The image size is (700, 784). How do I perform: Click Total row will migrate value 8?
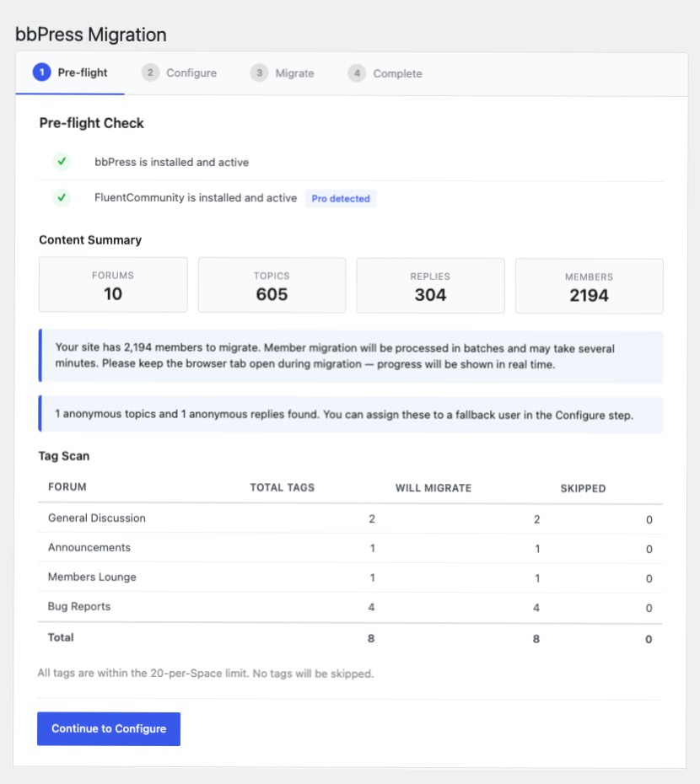pos(536,639)
